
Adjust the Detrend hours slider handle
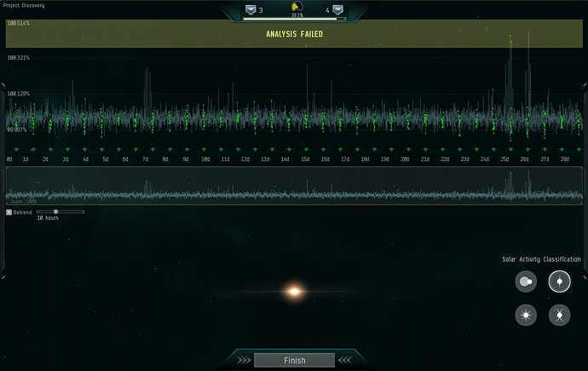click(56, 212)
